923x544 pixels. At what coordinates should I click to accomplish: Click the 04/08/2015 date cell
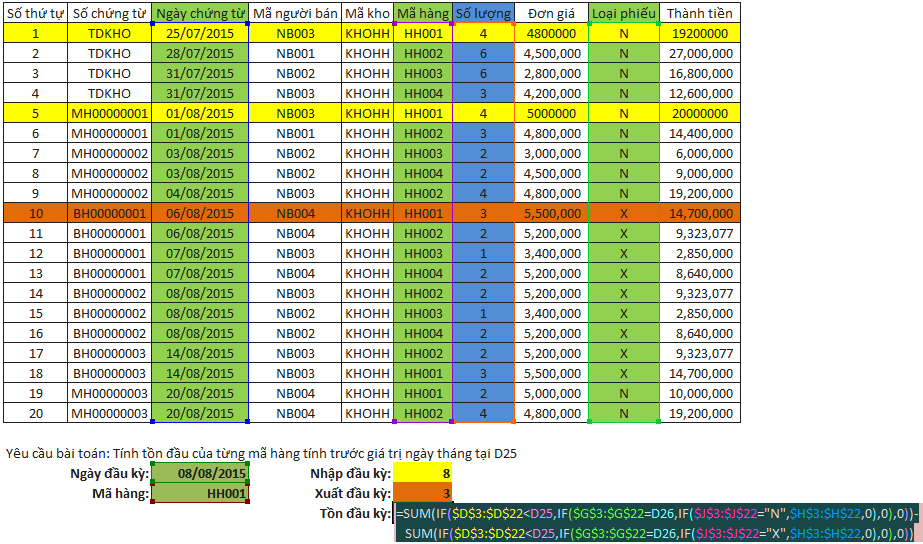click(x=200, y=193)
